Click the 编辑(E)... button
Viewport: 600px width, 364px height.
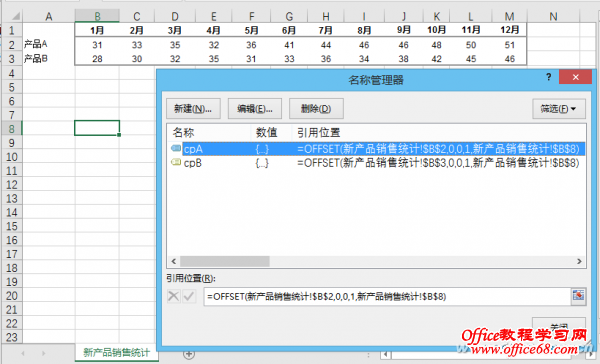pos(255,109)
